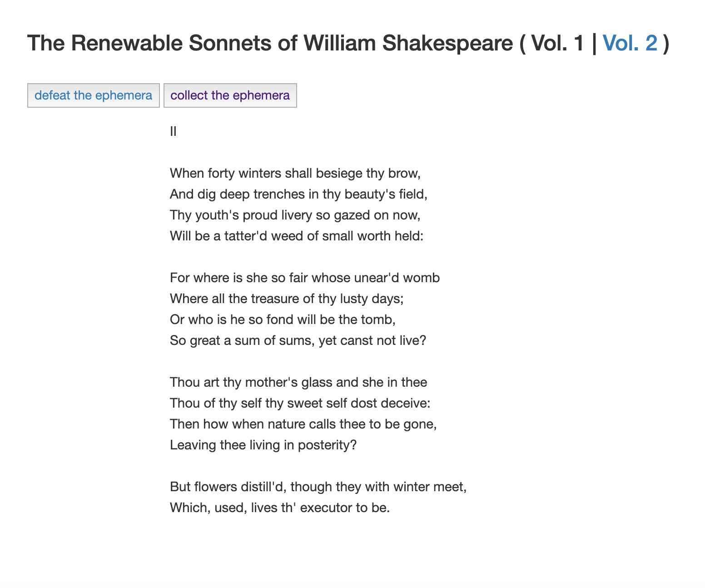Click the line "Or who is he so fond"
Viewport: 705px width, 588px height.
tap(283, 319)
